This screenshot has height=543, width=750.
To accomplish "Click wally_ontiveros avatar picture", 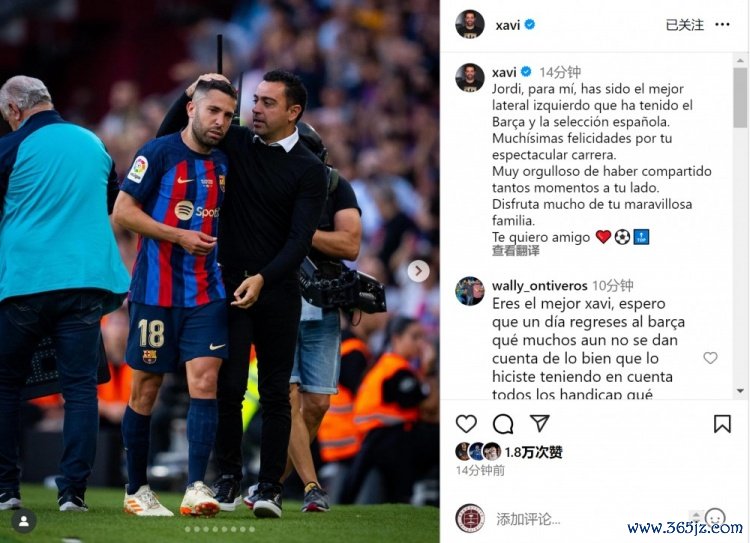I will 470,291.
